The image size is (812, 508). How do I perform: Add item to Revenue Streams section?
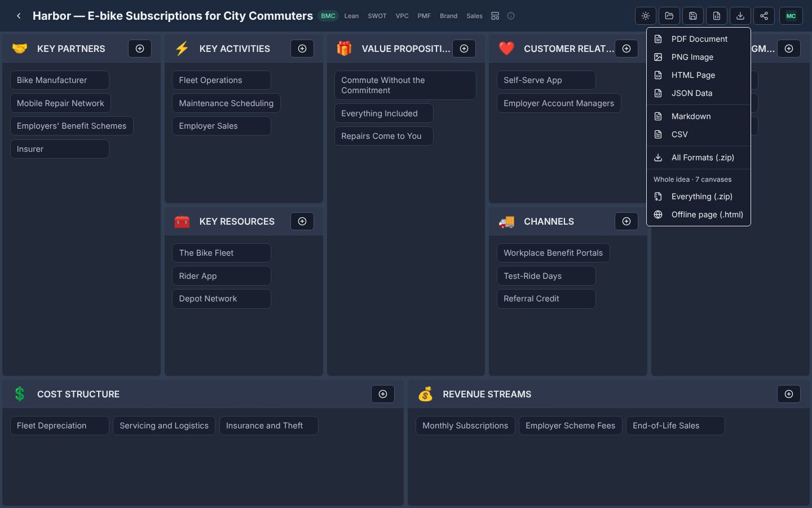[789, 394]
